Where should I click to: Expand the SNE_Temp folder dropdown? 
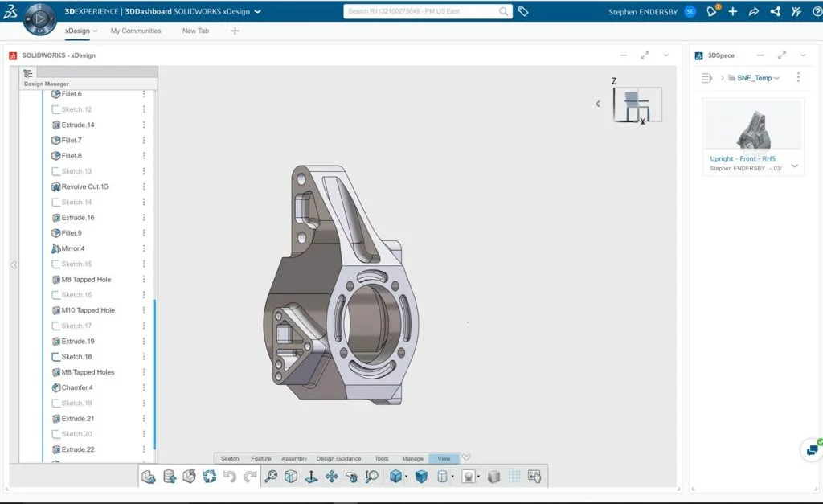point(777,78)
